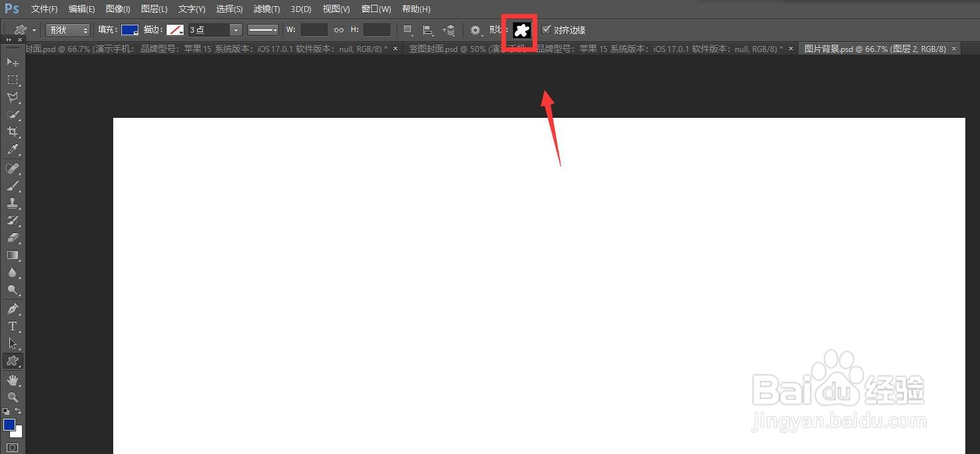This screenshot has width=980, height=454.
Task: Open the 窗口(W) menu
Action: tap(376, 9)
